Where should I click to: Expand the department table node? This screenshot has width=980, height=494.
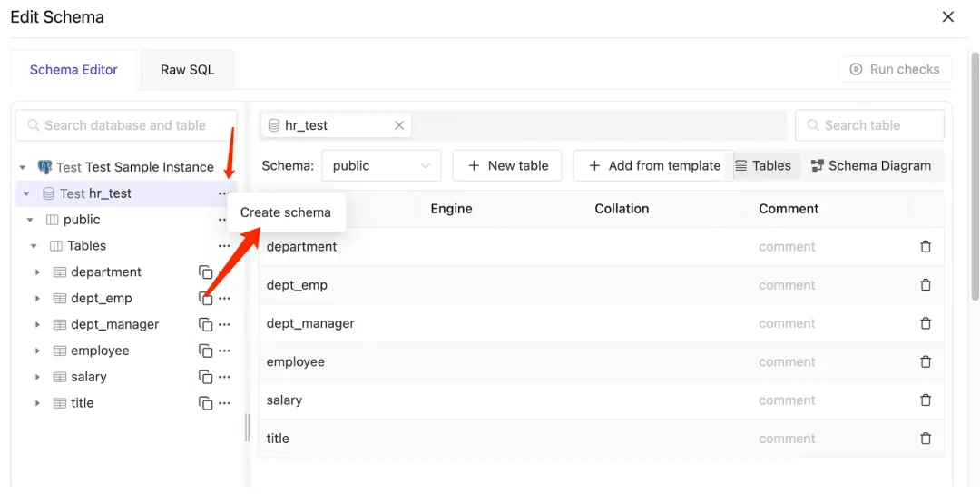[37, 272]
